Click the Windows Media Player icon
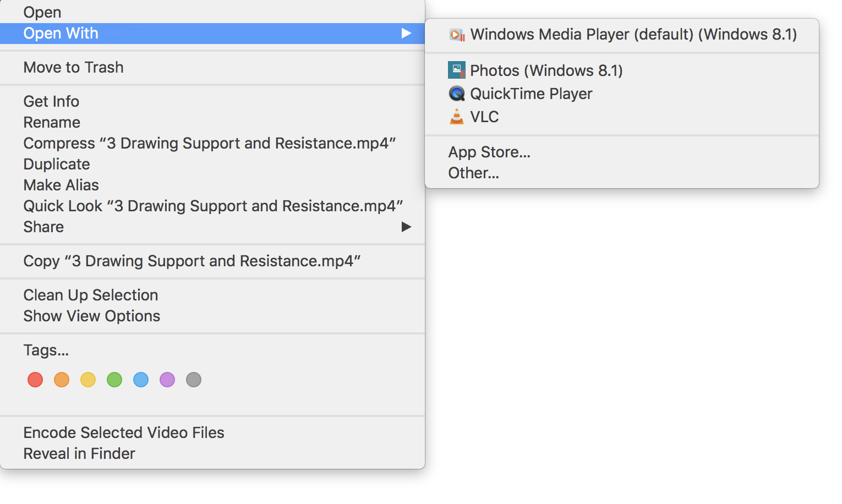 click(457, 35)
